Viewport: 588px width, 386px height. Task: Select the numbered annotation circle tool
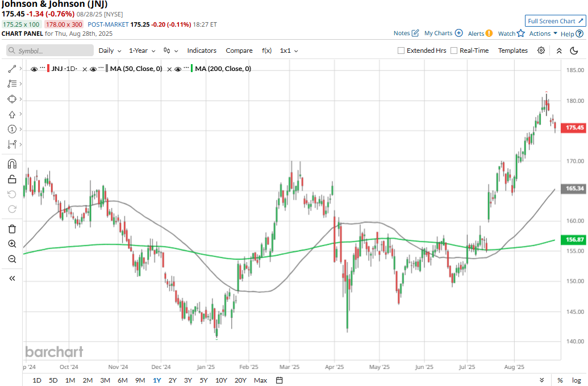coord(12,129)
